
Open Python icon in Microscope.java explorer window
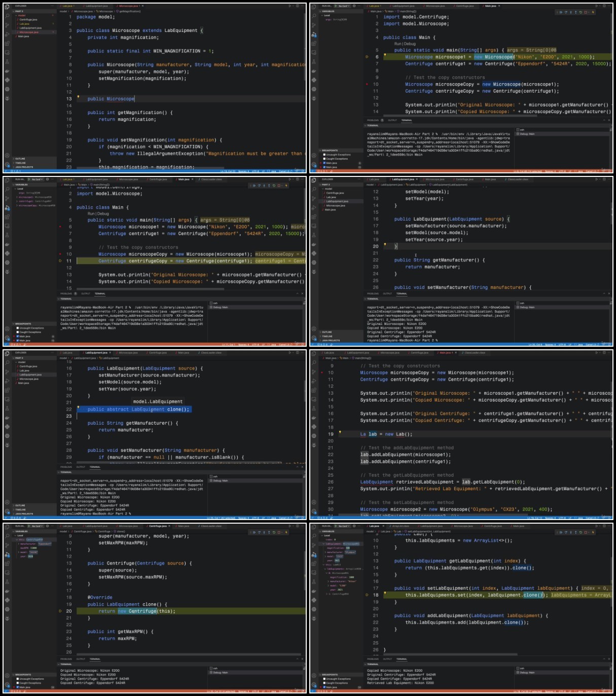point(7,80)
